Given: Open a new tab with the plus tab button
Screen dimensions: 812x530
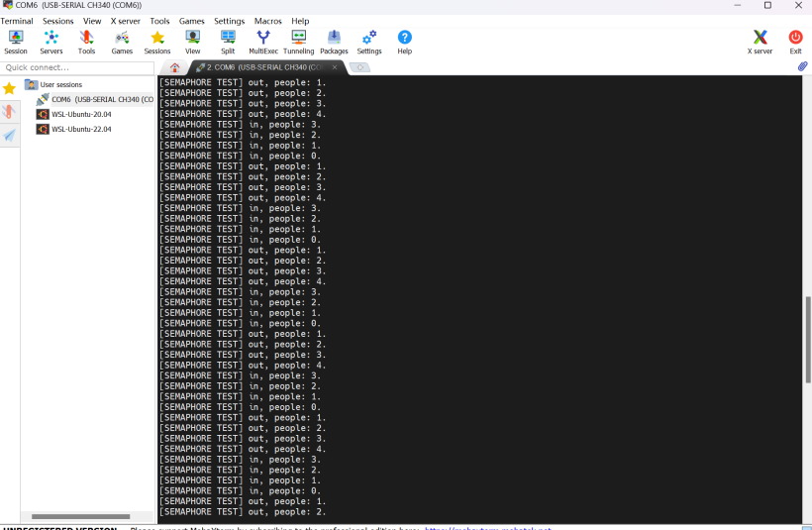Looking at the screenshot, I should click(359, 67).
